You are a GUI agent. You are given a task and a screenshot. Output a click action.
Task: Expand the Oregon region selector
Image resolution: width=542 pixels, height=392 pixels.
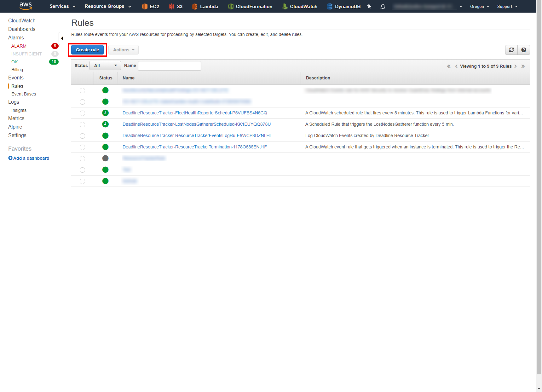(x=479, y=6)
